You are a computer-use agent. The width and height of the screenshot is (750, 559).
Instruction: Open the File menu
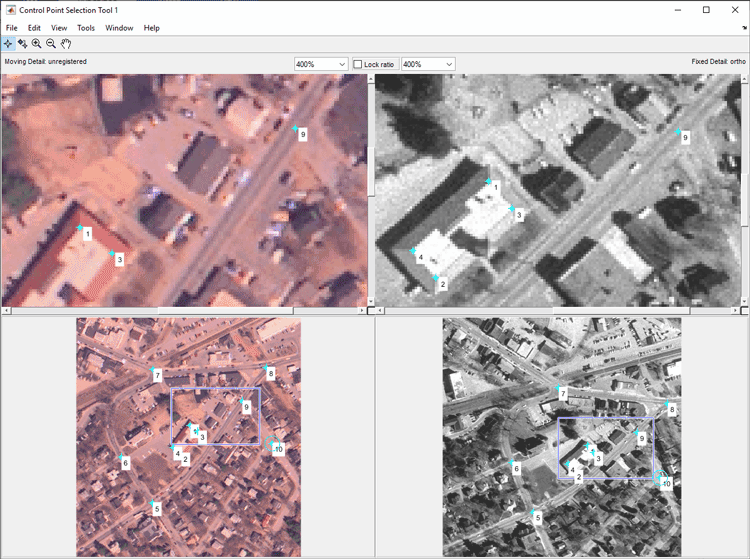[x=11, y=28]
